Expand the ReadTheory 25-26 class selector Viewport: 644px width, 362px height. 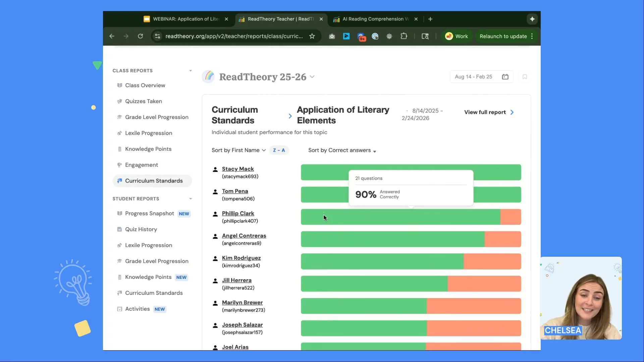(312, 77)
